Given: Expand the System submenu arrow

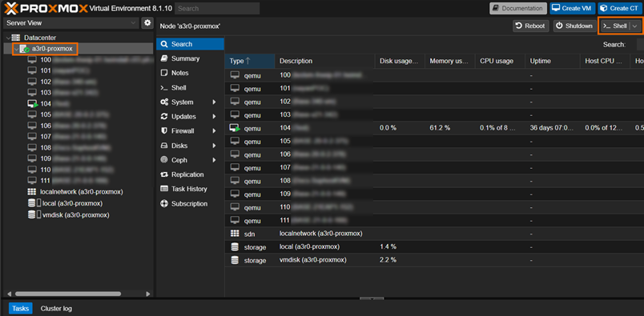Looking at the screenshot, I should [214, 102].
